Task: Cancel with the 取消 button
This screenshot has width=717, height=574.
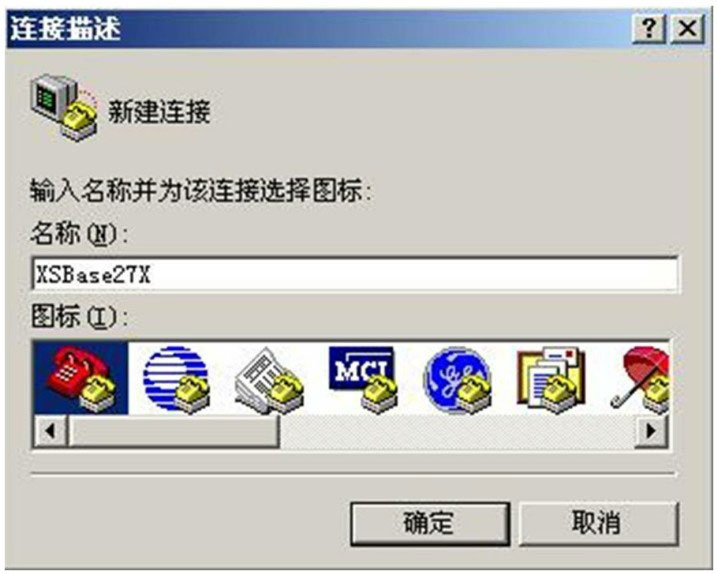Action: pyautogui.click(x=598, y=524)
